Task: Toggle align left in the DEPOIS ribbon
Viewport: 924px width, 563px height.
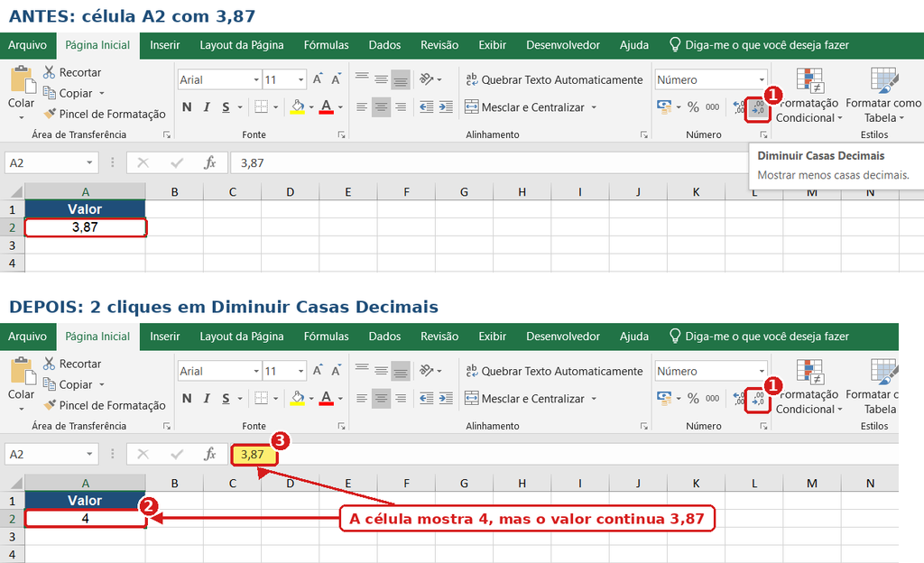Action: 362,399
